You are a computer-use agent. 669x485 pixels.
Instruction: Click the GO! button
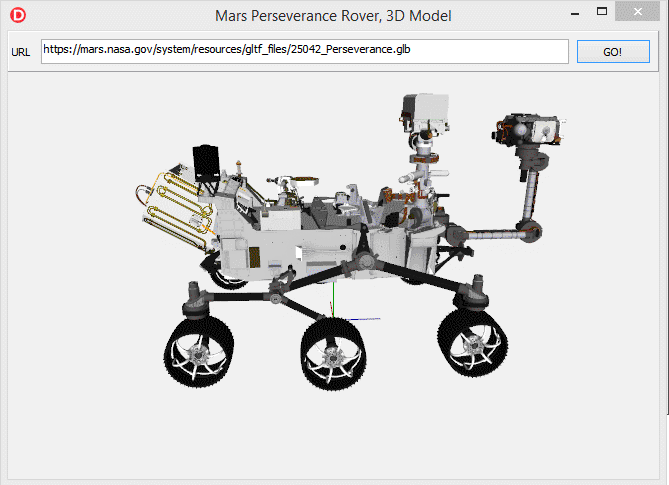tap(613, 52)
